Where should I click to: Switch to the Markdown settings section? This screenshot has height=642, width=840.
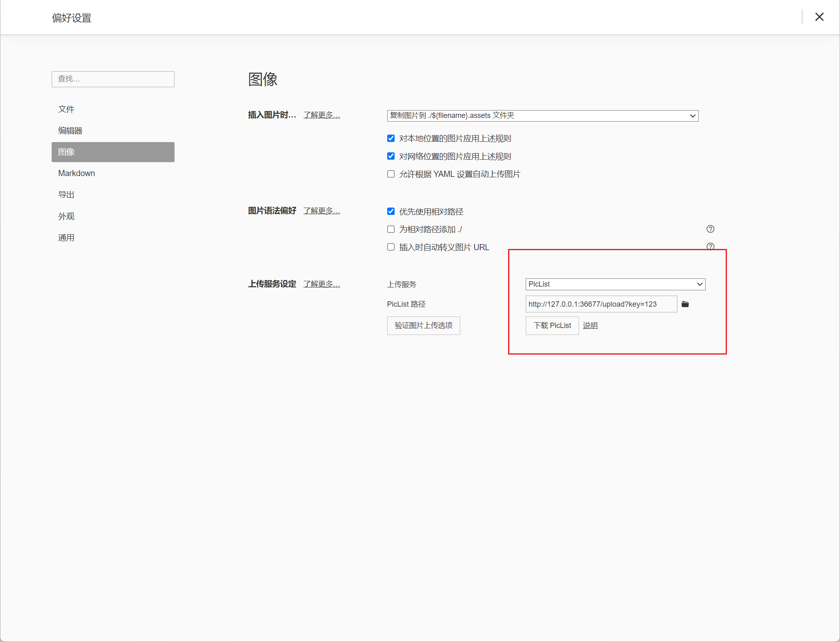[x=77, y=173]
